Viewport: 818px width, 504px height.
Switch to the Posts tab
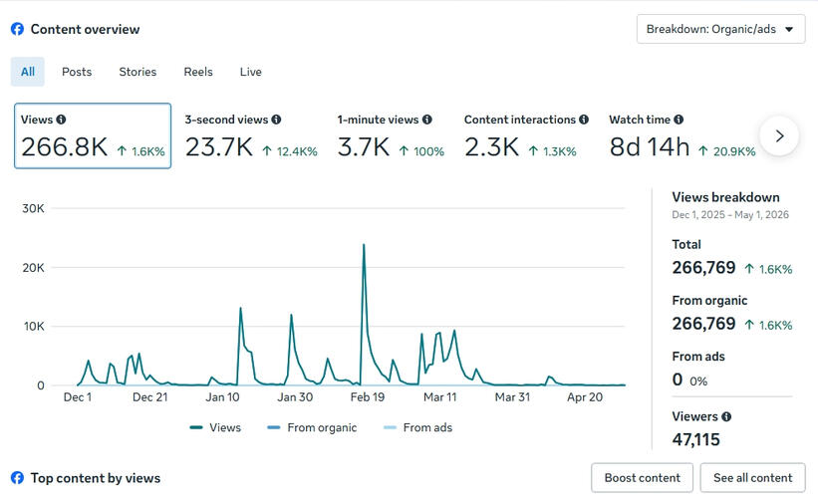[x=77, y=72]
